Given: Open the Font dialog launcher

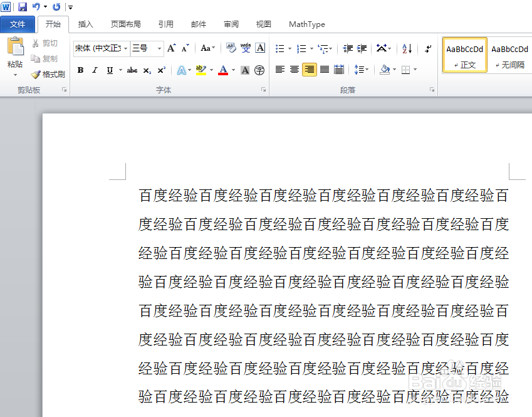Looking at the screenshot, I should [x=263, y=90].
